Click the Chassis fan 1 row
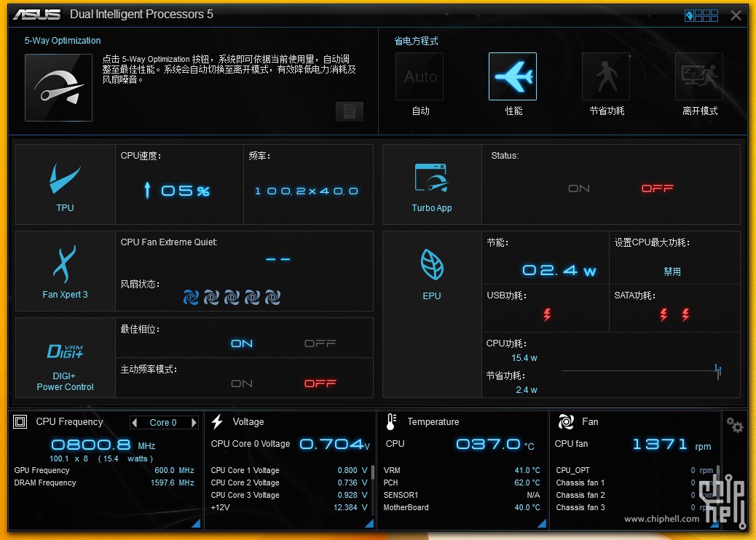 (x=634, y=483)
